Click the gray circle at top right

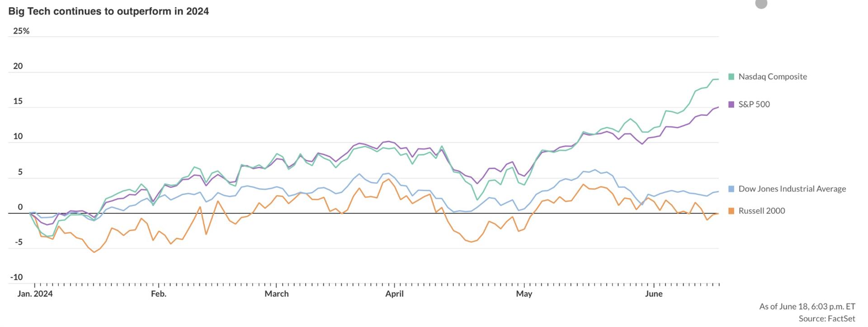[761, 3]
